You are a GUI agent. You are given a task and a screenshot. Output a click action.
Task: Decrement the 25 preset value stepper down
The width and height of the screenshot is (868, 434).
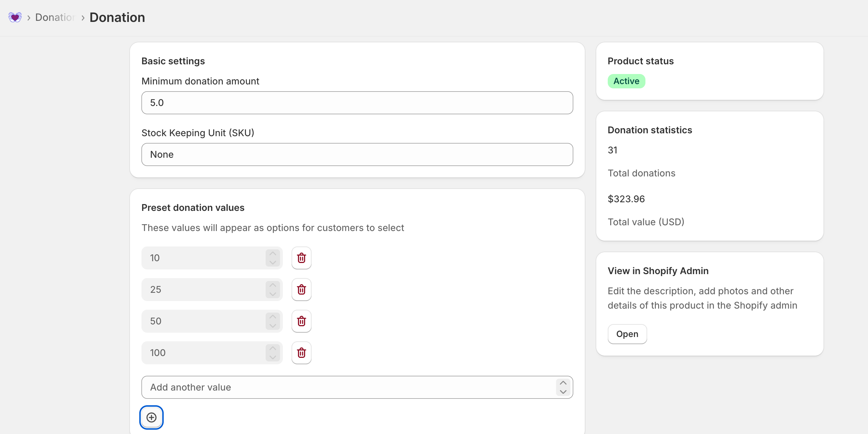(x=273, y=294)
